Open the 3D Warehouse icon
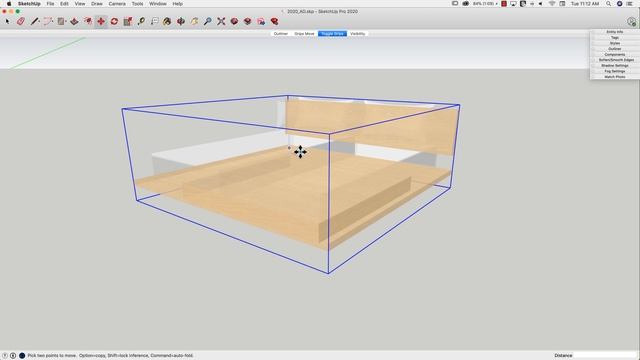Screen dimensions: 640x360 tap(234, 21)
